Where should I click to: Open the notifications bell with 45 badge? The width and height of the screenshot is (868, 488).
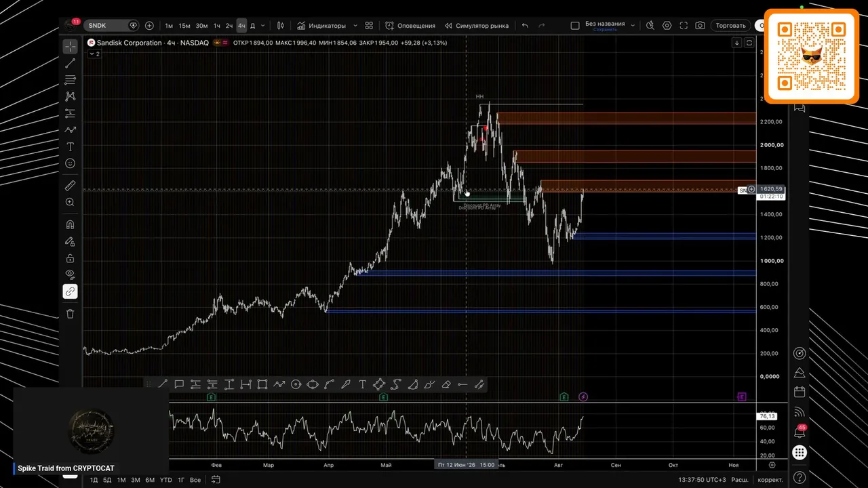pyautogui.click(x=800, y=431)
